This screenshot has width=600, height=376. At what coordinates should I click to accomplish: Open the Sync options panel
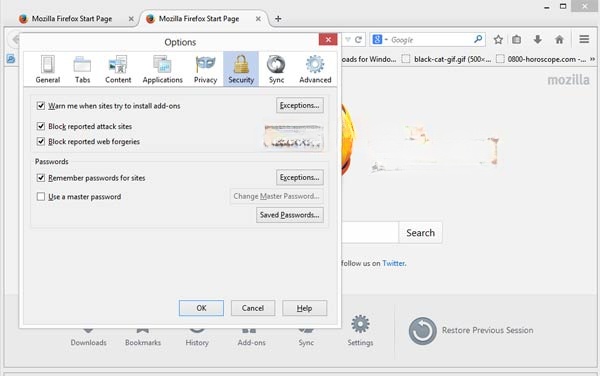pyautogui.click(x=276, y=69)
